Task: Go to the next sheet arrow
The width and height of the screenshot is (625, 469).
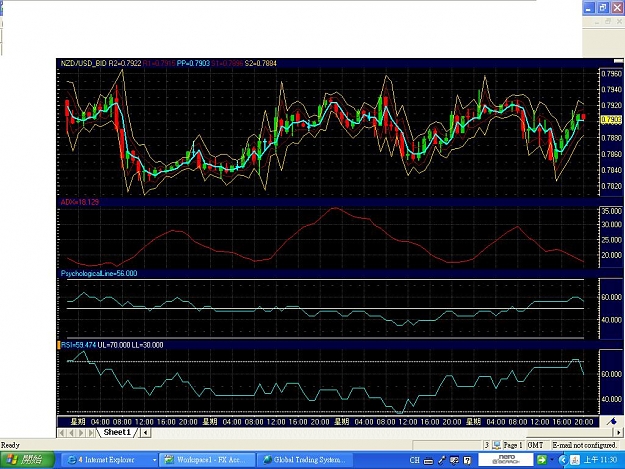Action: [x=81, y=433]
